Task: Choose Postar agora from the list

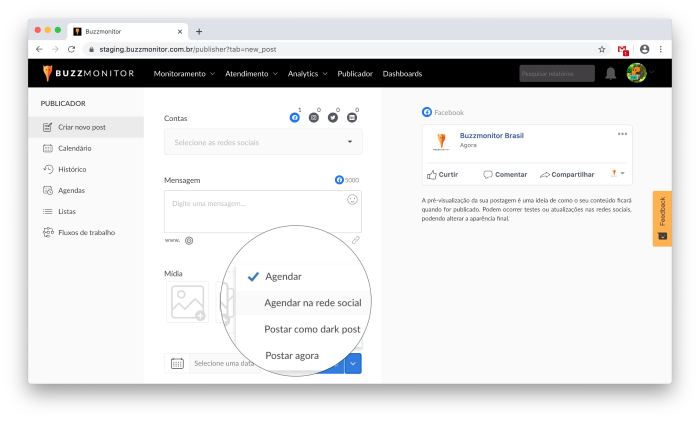Action: [293, 355]
